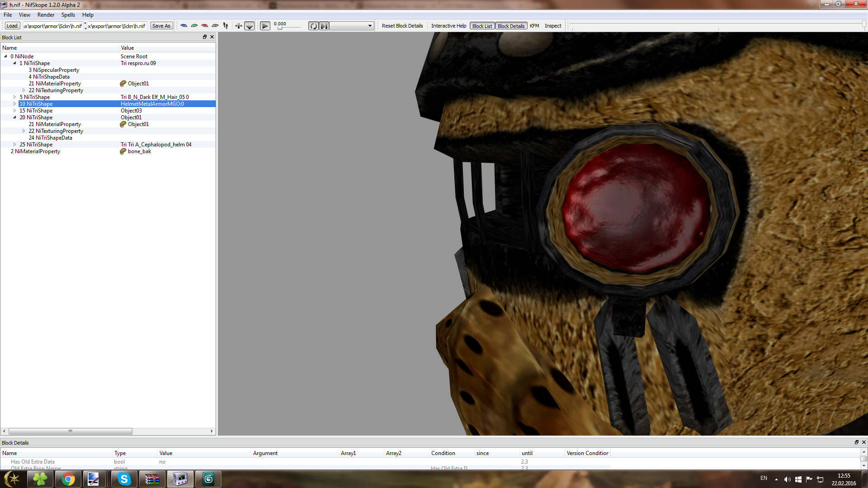The height and width of the screenshot is (488, 868).
Task: Click value HelmetMetalArmorMGO:0
Action: point(152,104)
